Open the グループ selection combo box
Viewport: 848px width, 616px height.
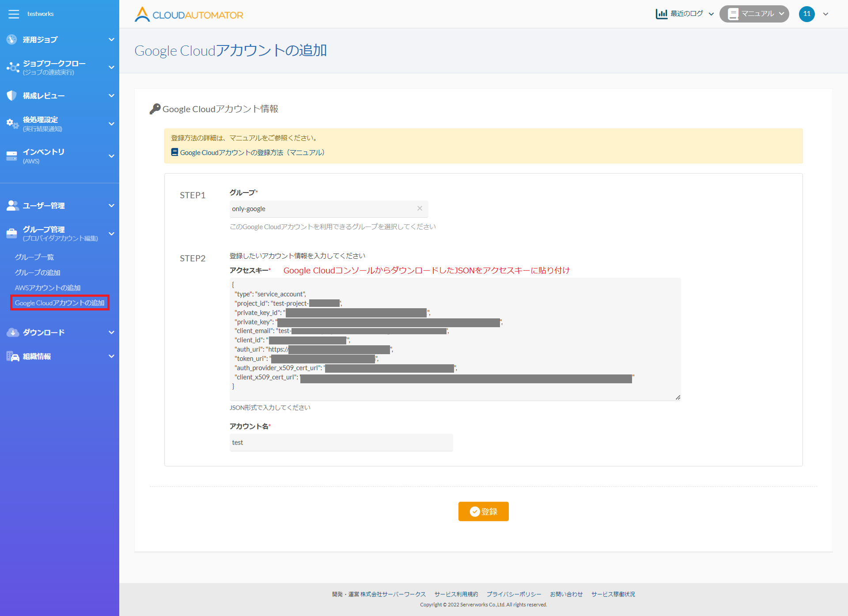click(329, 209)
